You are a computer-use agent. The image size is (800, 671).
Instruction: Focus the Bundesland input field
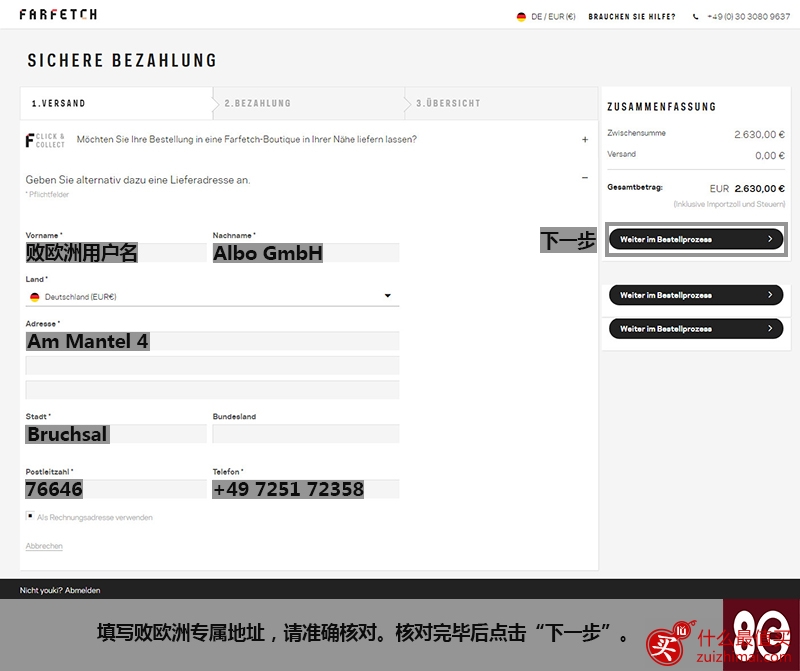tap(306, 434)
